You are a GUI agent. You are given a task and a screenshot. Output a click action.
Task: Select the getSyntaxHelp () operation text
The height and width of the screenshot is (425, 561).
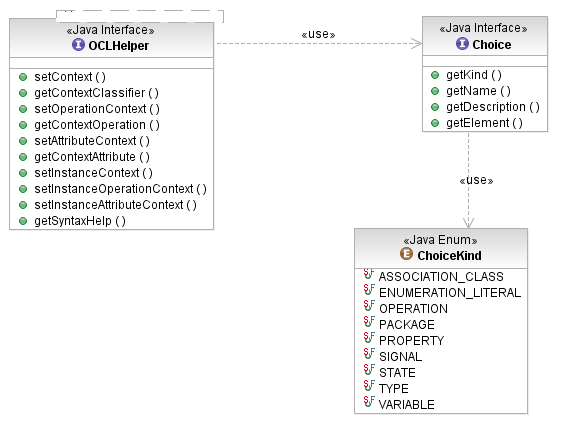[x=80, y=221]
